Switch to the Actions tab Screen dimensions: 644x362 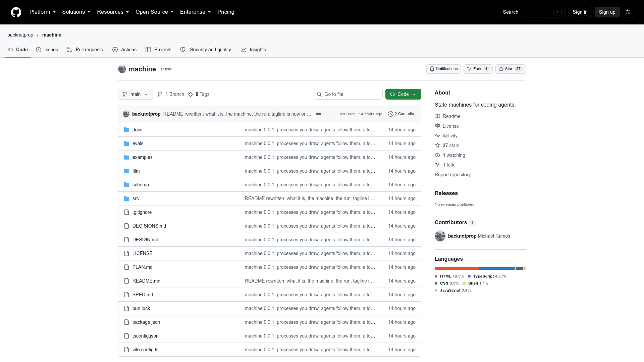(x=124, y=50)
